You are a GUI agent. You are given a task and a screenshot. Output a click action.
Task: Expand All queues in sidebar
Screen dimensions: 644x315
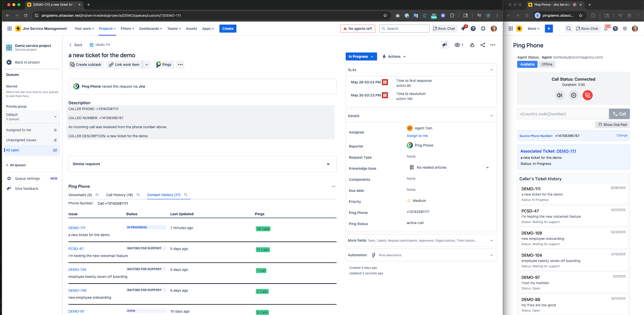coord(16,165)
